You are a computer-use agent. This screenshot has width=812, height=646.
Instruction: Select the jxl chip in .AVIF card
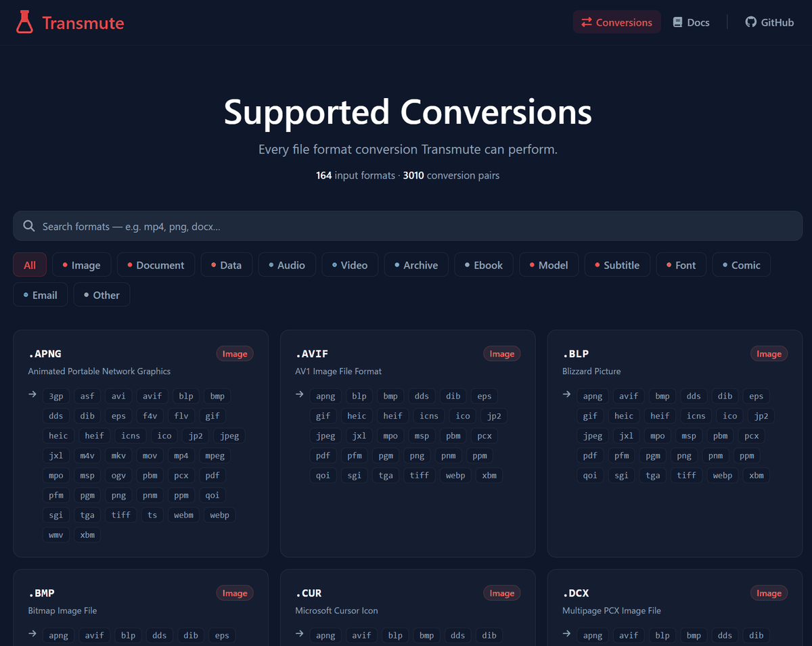[359, 436]
